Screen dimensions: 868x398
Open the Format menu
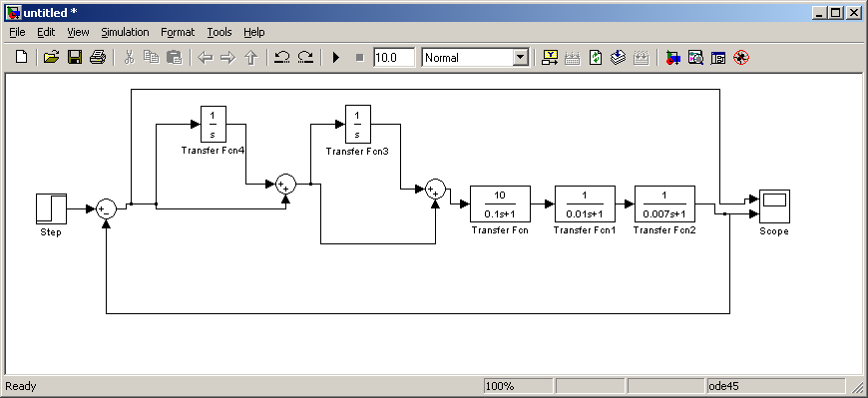pyautogui.click(x=178, y=32)
